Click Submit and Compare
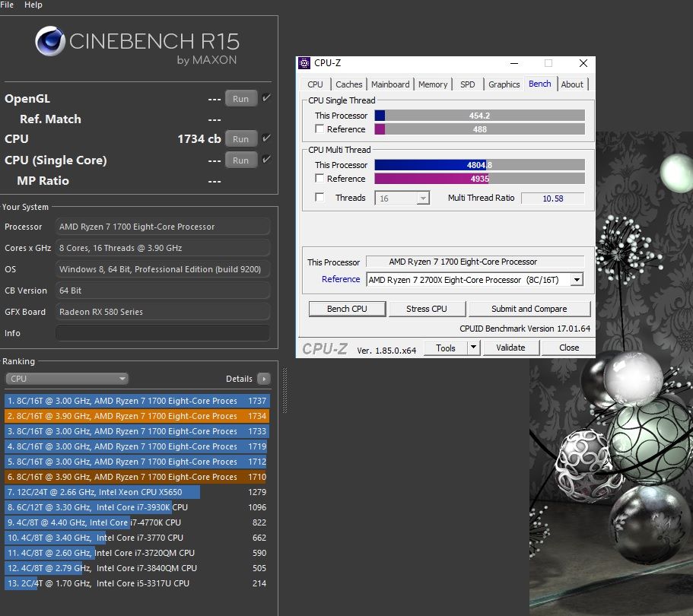This screenshot has height=616, width=693. tap(529, 309)
